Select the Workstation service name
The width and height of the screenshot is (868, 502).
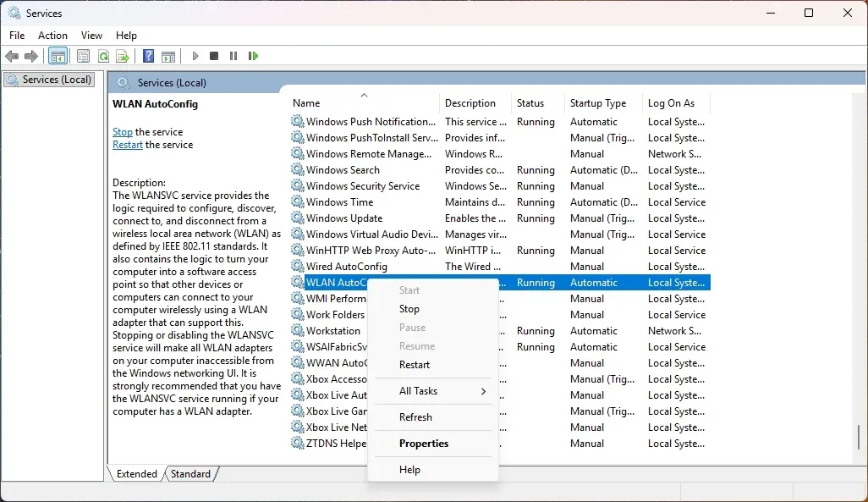click(333, 331)
